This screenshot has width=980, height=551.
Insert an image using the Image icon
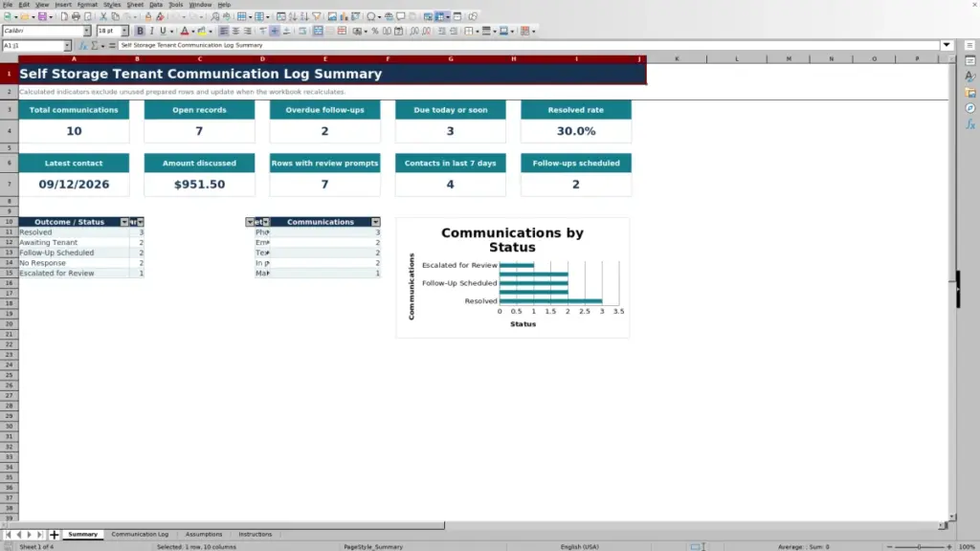(x=332, y=16)
